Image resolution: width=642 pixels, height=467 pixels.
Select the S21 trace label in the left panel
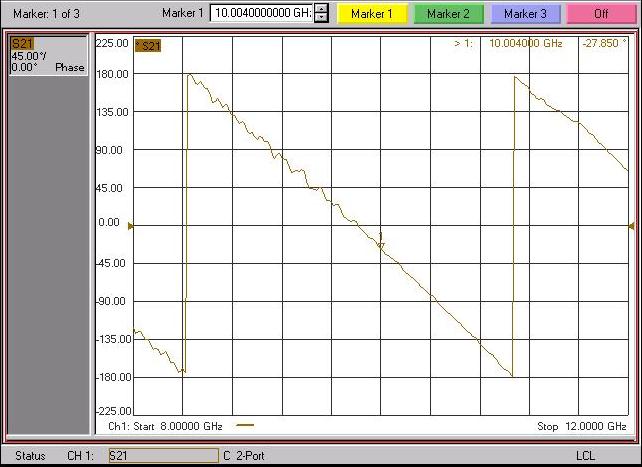tap(22, 44)
